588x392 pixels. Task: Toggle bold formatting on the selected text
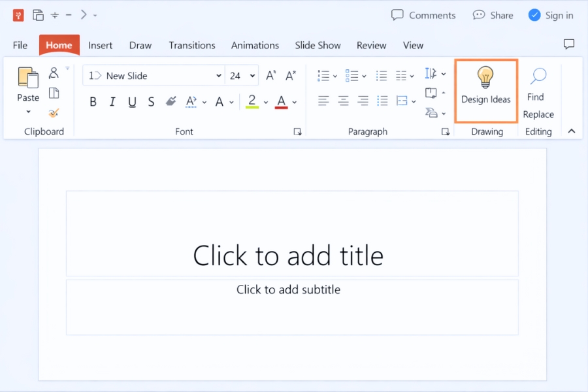[x=93, y=101]
